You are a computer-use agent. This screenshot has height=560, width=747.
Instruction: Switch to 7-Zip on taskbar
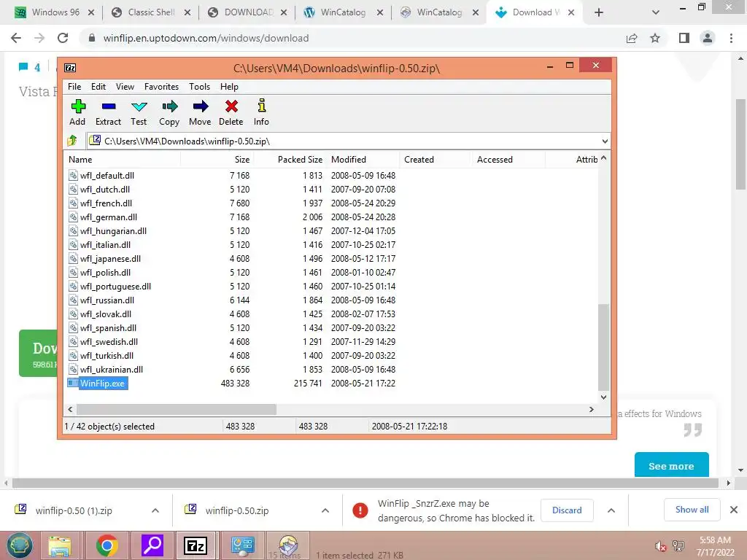196,545
